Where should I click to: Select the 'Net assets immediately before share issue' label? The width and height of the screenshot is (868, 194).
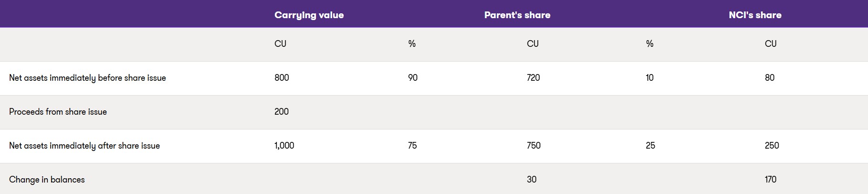(87, 78)
